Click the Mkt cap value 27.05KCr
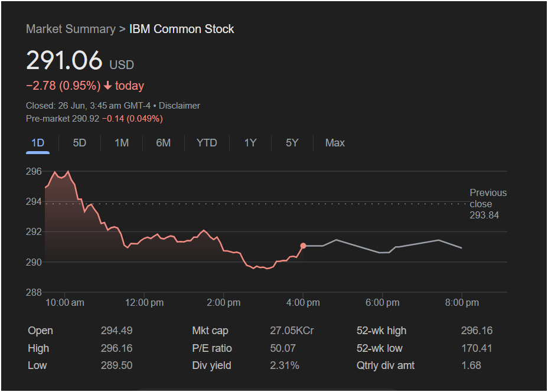Screen dimensions: 548x392 point(292,331)
